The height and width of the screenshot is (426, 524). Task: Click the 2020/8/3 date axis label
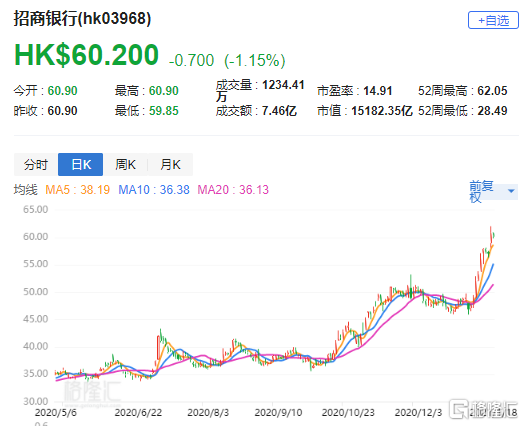pos(208,413)
